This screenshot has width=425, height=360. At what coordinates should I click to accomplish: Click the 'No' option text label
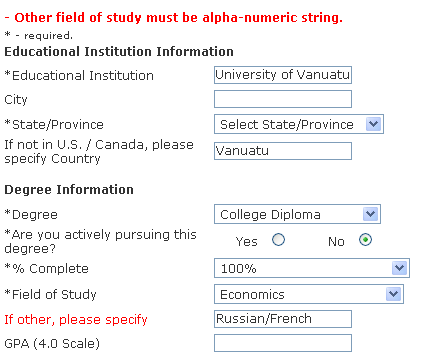point(336,241)
